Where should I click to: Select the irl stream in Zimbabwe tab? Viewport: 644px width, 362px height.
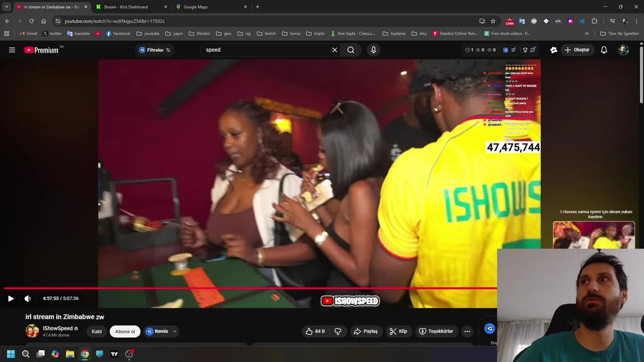(x=51, y=7)
